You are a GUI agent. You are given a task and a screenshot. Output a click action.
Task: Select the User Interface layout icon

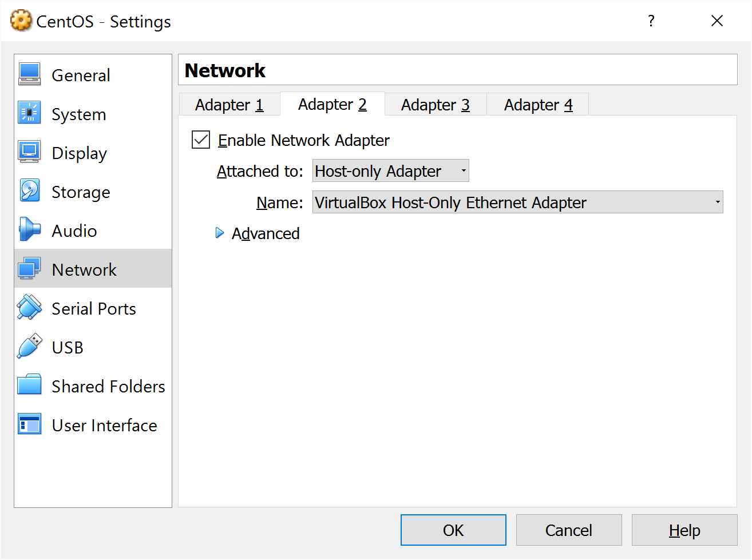(x=29, y=424)
